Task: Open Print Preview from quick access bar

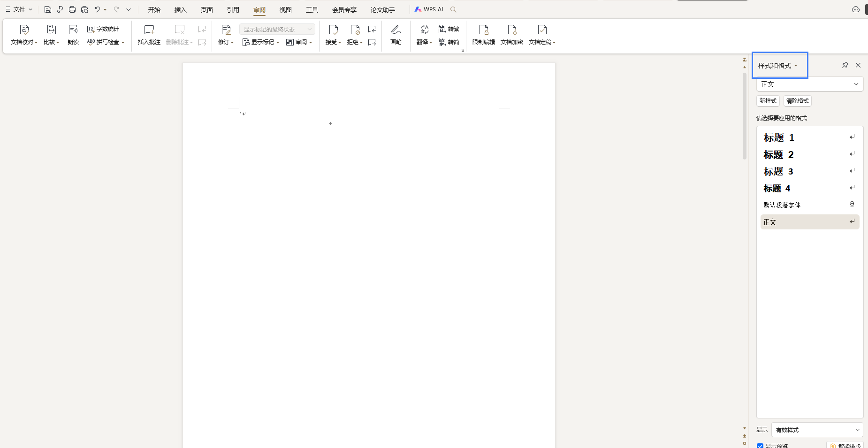Action: (x=84, y=9)
